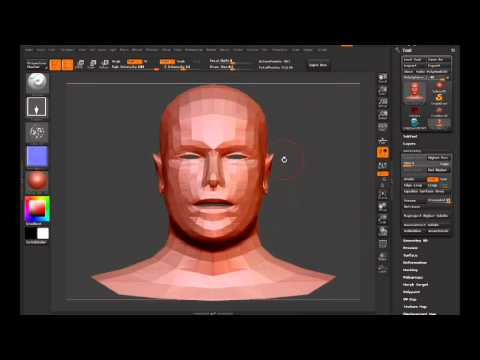Click the Light Box button
Image resolution: width=480 pixels, height=360 pixels.
point(318,65)
